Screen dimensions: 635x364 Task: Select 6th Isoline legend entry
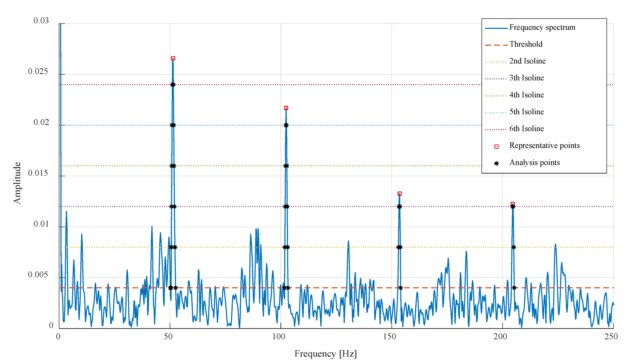tap(527, 129)
